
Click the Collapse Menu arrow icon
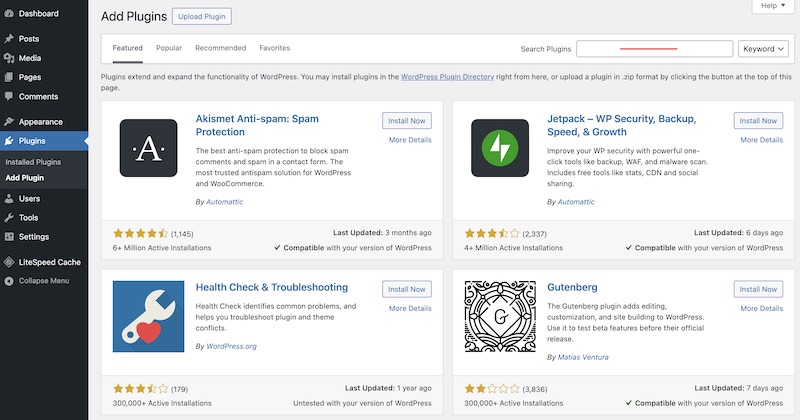[9, 281]
